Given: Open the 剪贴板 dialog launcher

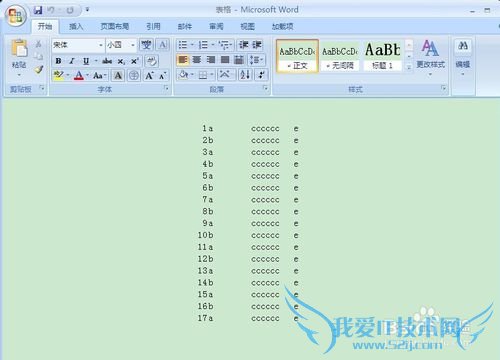Looking at the screenshot, I should (x=42, y=88).
